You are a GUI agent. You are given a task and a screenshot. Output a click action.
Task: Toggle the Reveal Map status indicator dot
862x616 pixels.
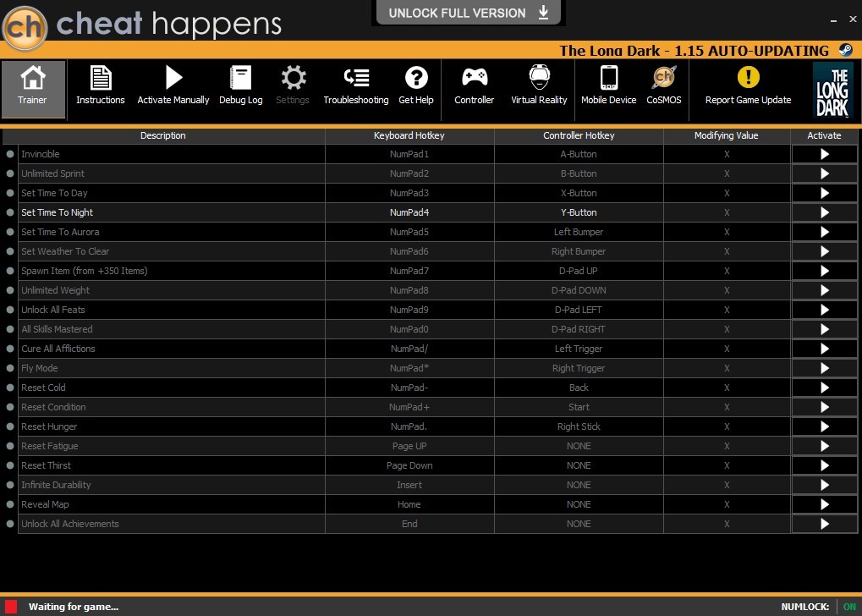10,504
